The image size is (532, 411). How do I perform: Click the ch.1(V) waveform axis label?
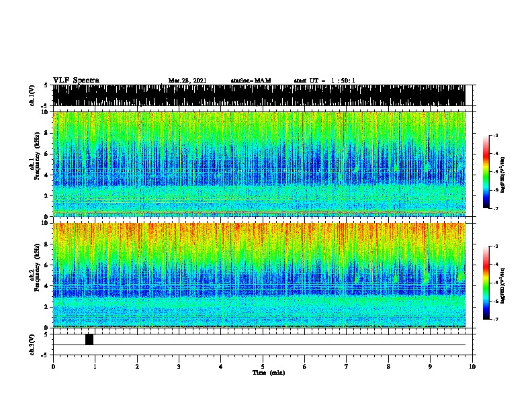pos(32,95)
